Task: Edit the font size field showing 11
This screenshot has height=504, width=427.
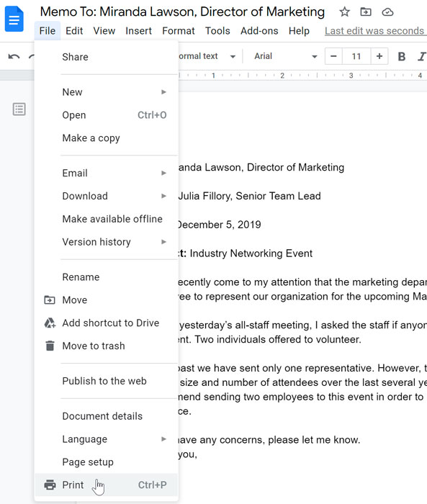Action: coord(356,56)
